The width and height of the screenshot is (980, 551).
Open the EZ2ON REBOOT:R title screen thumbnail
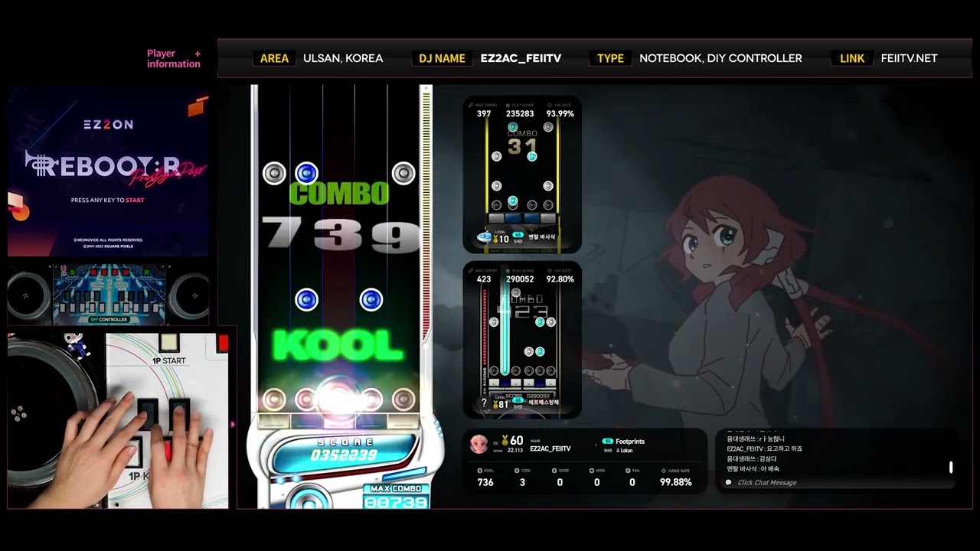click(108, 171)
